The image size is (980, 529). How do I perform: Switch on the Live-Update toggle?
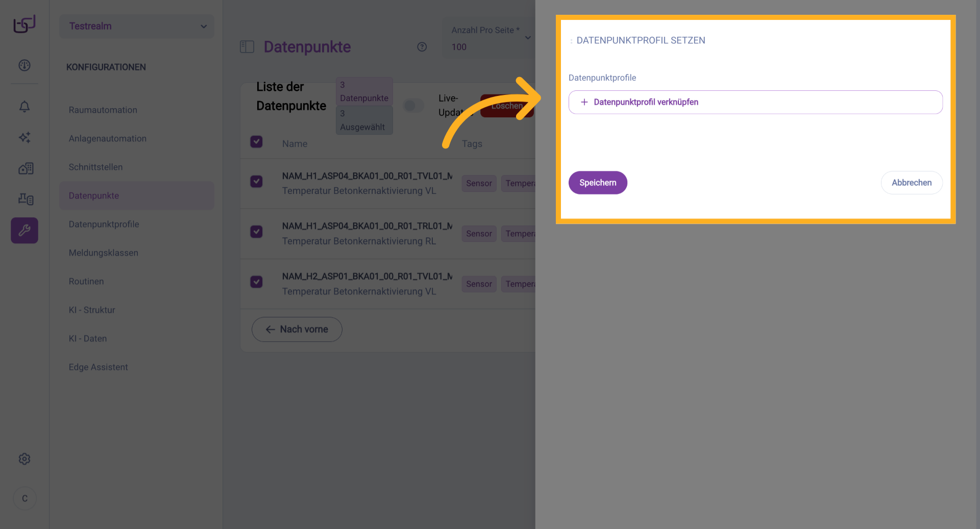[x=413, y=106]
